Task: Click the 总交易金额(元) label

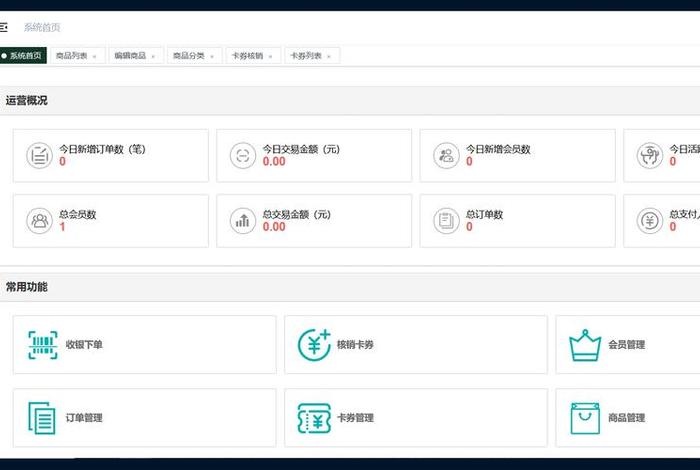Action: coord(297,214)
